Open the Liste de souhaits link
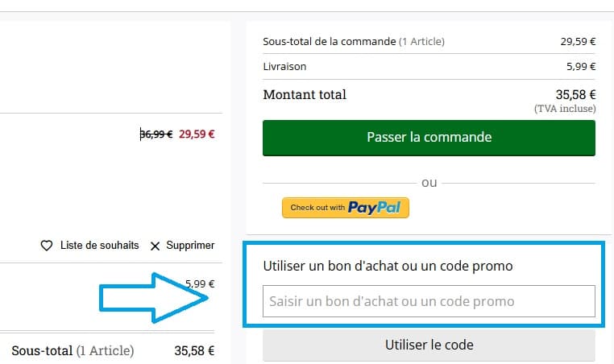Image resolution: width=614 pixels, height=364 pixels. click(x=99, y=246)
